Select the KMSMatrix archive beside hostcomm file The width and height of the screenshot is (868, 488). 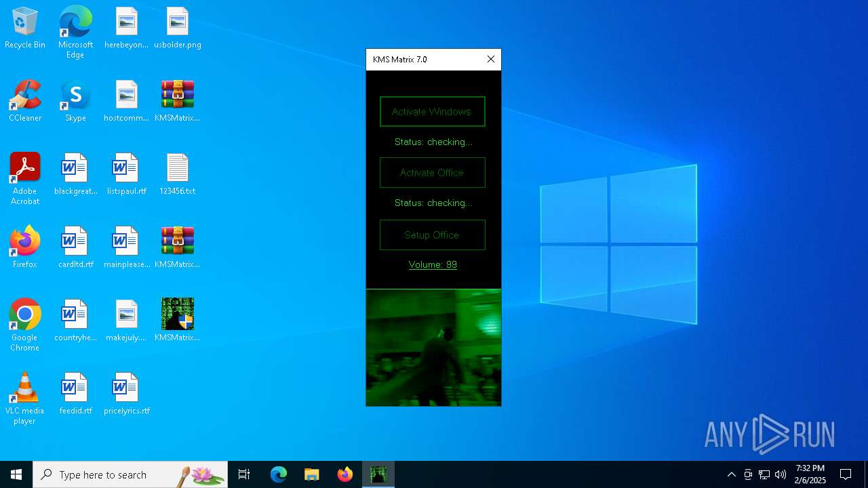tap(178, 102)
